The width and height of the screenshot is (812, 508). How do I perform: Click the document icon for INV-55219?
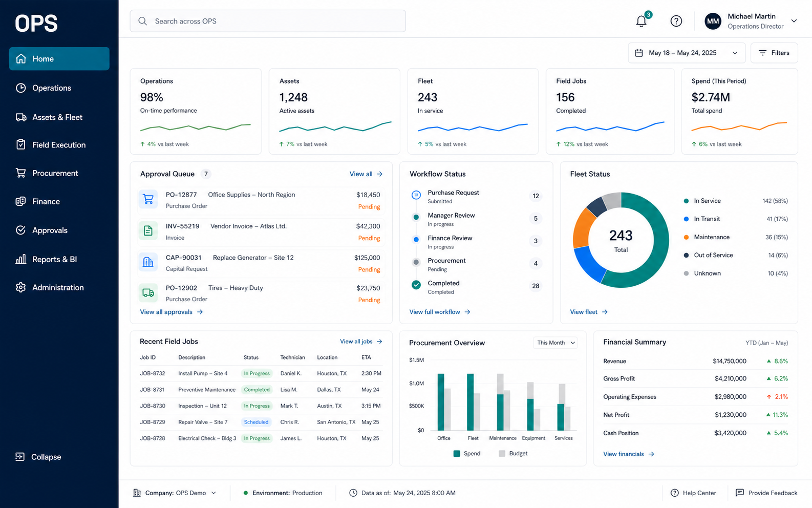click(x=148, y=230)
